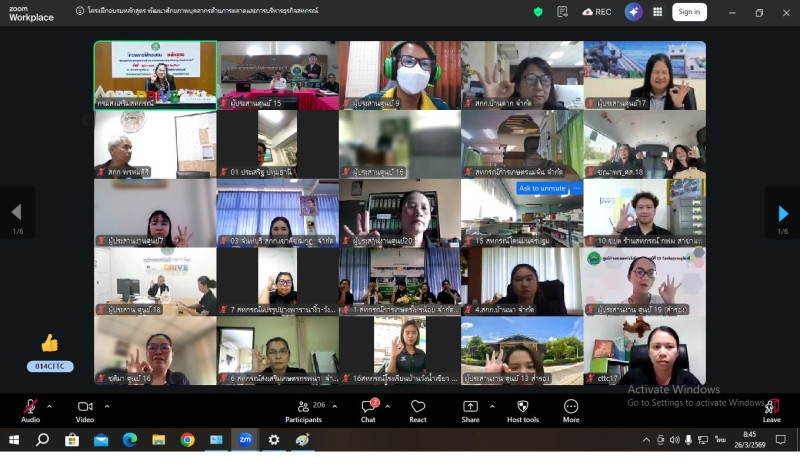Image resolution: width=800 pixels, height=468 pixels.
Task: Toggle the camera with the Video button
Action: [85, 409]
